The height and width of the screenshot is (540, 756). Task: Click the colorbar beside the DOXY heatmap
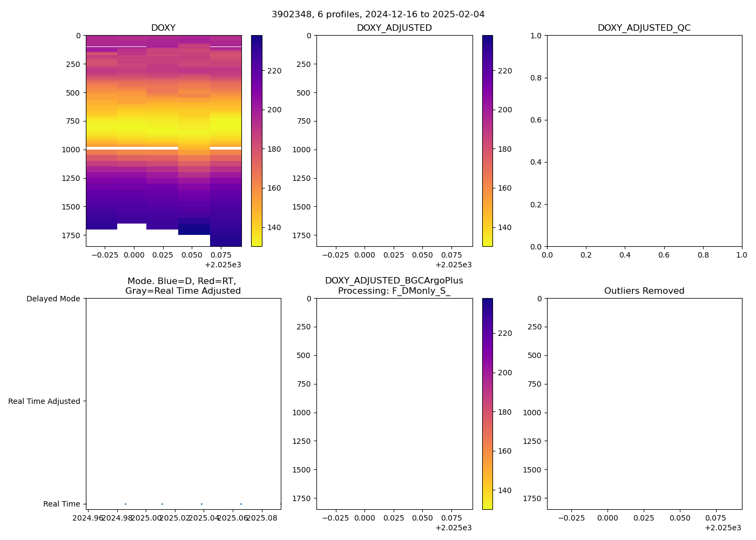pos(256,140)
